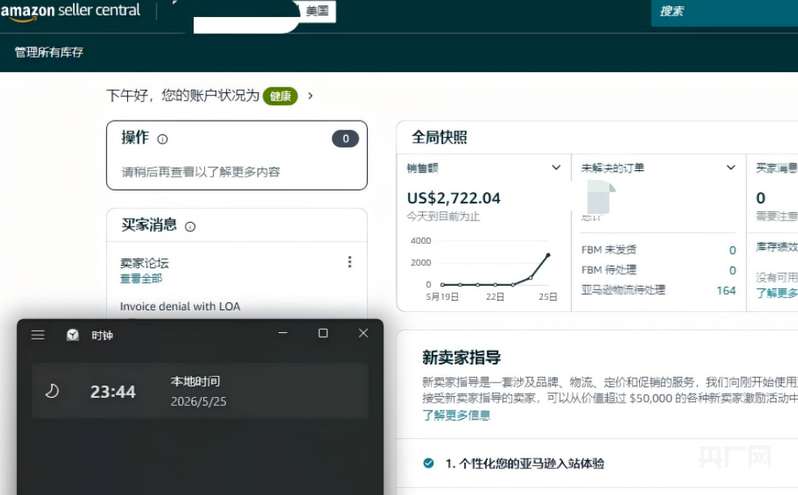Click the US$2,722.04 sales amount
The width and height of the screenshot is (798, 495).
point(453,198)
